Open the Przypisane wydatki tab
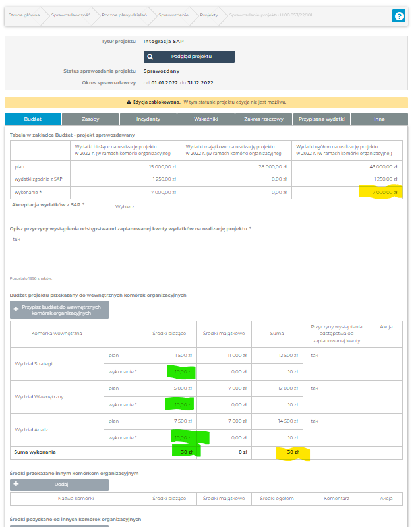 [x=321, y=119]
